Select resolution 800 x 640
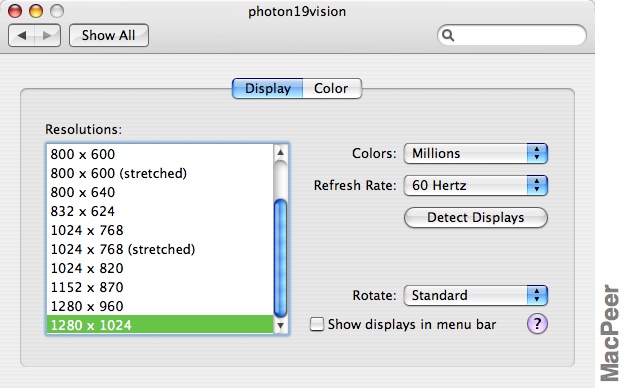Screen dimensions: 624x388 coord(160,192)
